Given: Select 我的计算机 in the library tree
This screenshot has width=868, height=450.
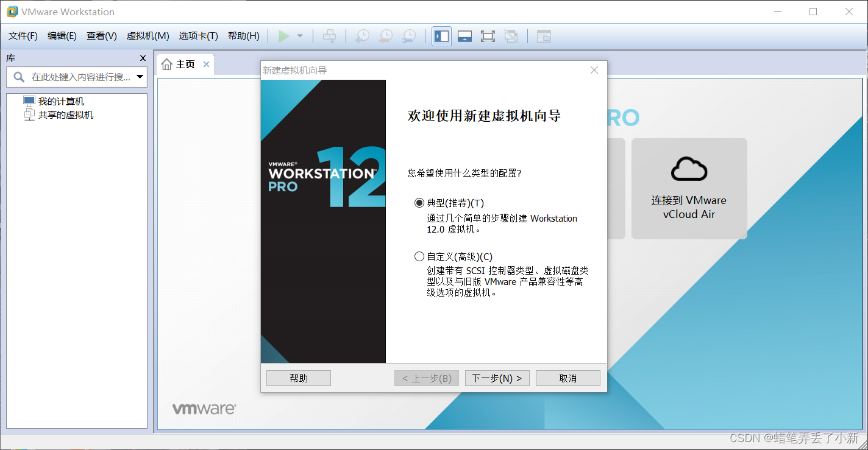Looking at the screenshot, I should click(61, 101).
